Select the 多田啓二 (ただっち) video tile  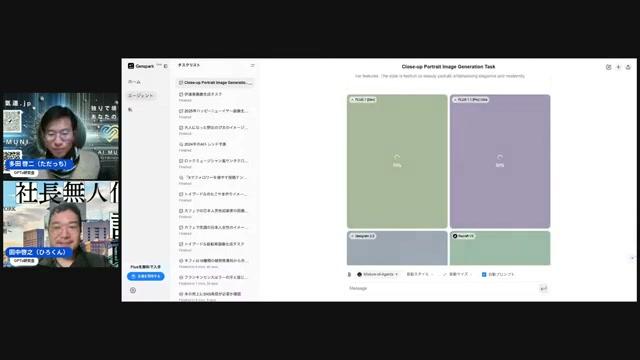[x=61, y=136]
